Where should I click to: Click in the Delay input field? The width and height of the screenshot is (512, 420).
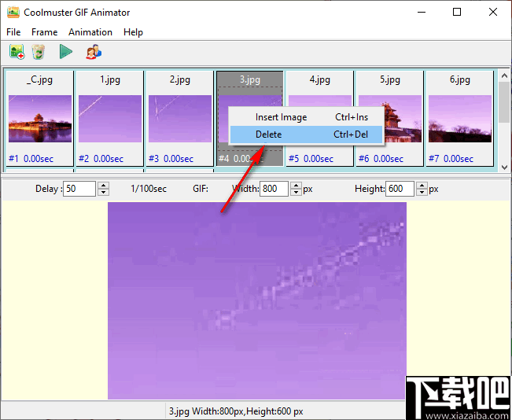click(79, 189)
